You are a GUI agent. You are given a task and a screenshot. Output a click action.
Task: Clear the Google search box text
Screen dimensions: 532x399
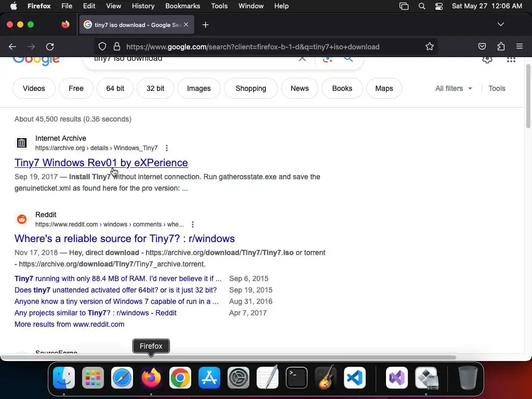point(302,59)
